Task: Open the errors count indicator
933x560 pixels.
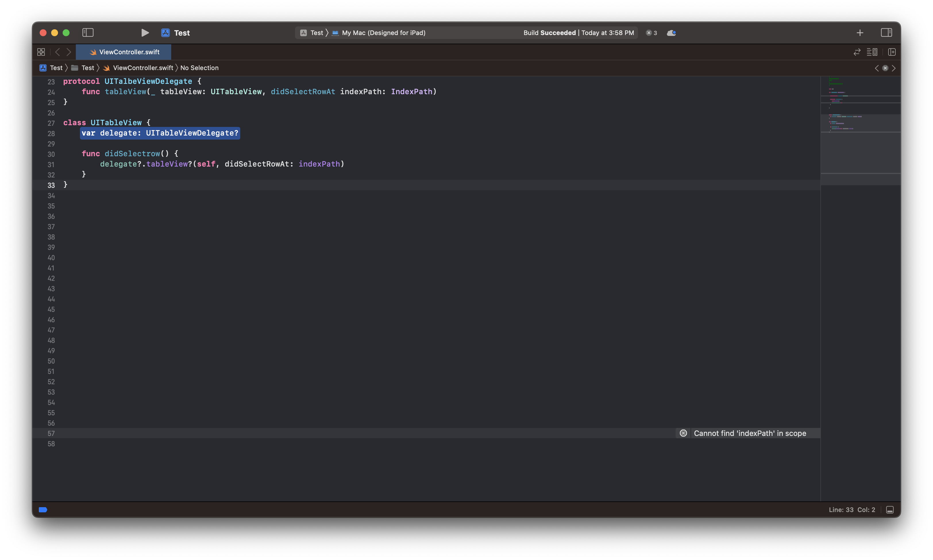Action: pyautogui.click(x=651, y=33)
